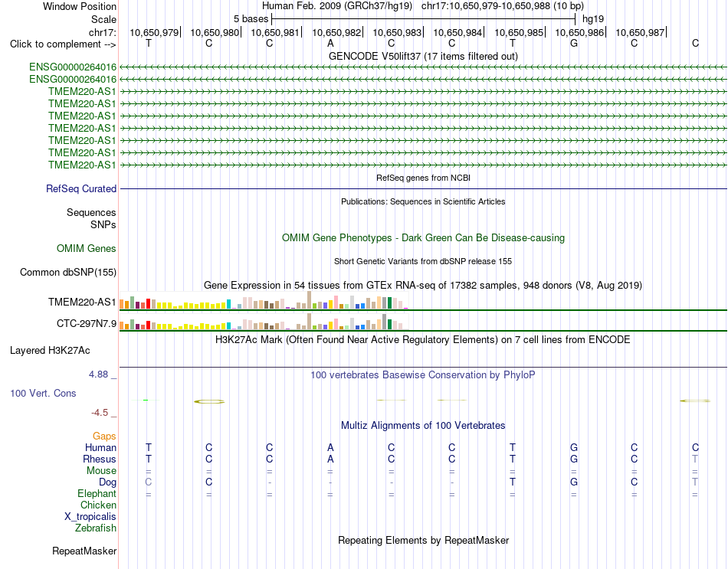Open 'Multiz Alignments of 100 Vertebrates' title
728x569 pixels.
coord(423,426)
